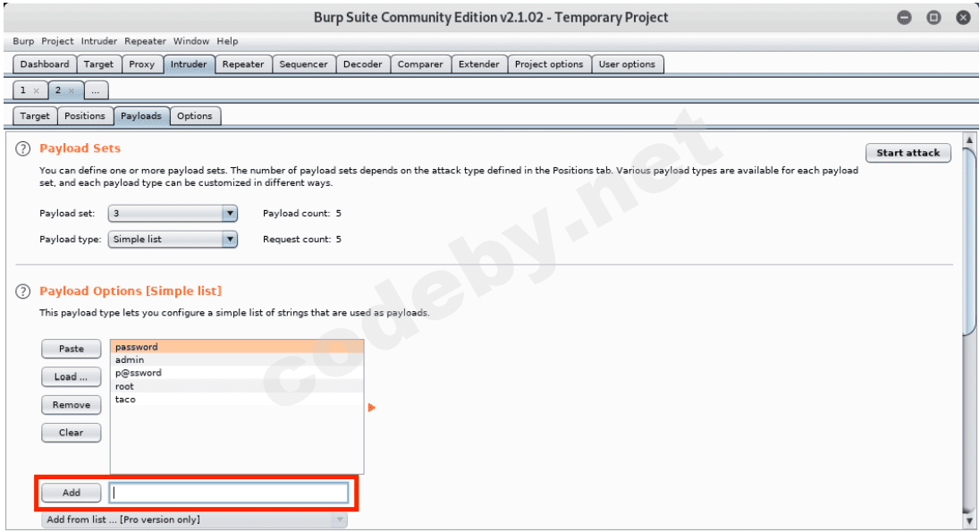Viewport: 980px width, 532px height.
Task: Open the Intruder menu
Action: click(98, 41)
